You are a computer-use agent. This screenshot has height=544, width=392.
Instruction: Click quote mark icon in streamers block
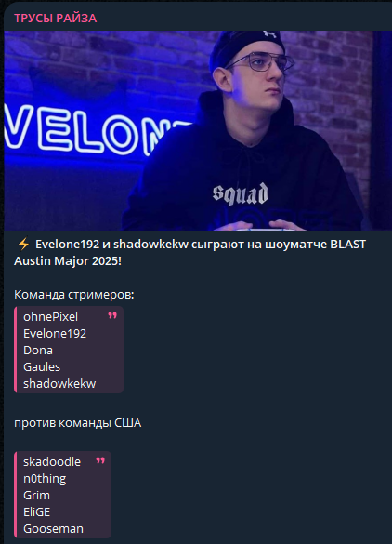point(112,315)
